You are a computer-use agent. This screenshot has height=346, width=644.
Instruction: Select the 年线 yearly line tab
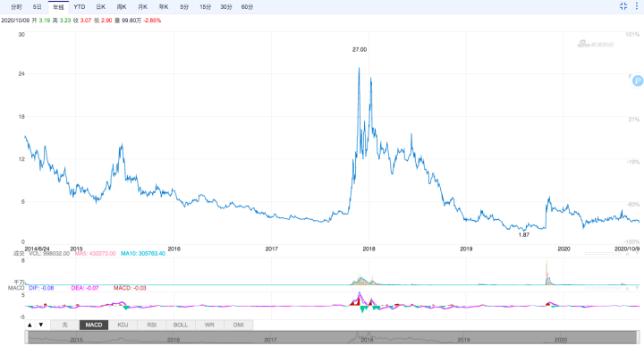(x=58, y=7)
